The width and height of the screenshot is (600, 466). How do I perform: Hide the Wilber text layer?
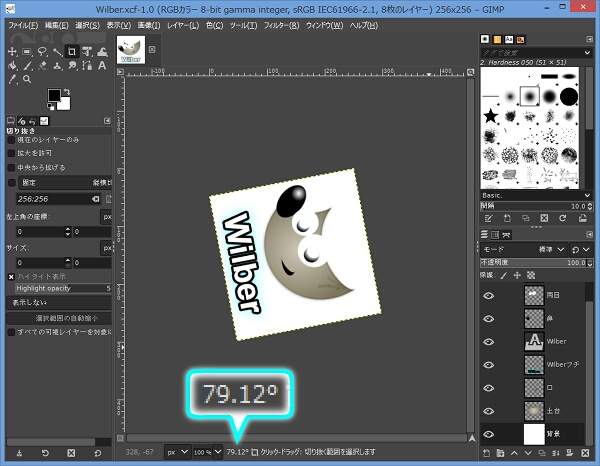click(x=488, y=341)
